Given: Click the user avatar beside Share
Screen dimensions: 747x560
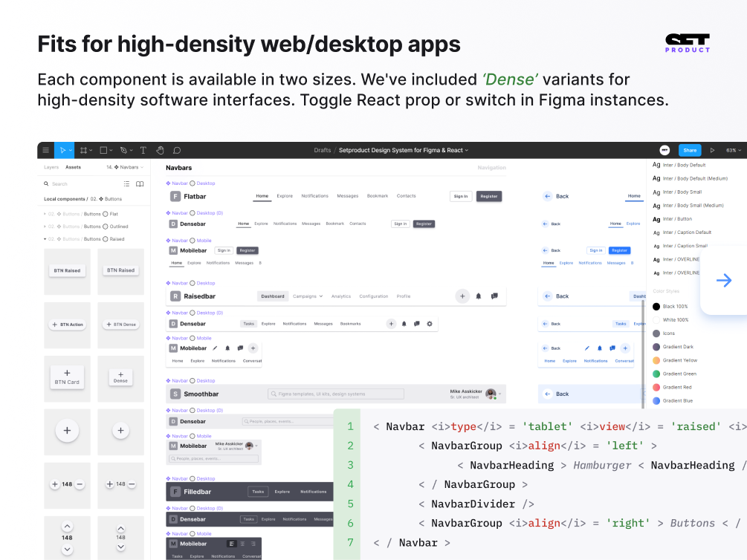Looking at the screenshot, I should 664,150.
